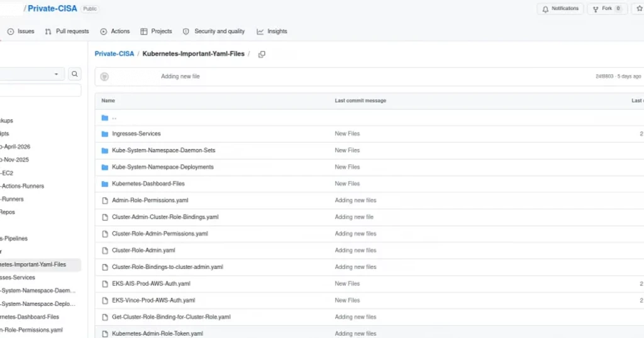Copy the path with the copy icon

(262, 54)
